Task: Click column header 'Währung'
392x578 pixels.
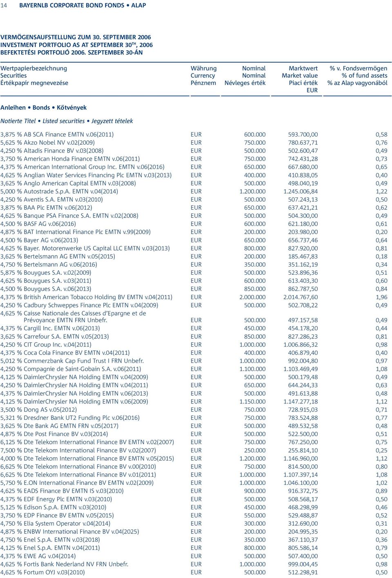Action: (203, 68)
